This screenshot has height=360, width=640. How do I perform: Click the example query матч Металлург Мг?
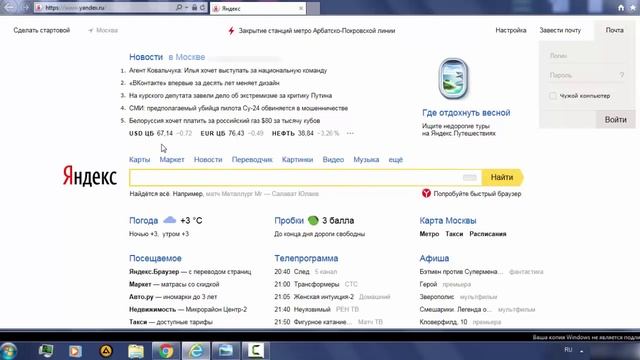click(262, 194)
